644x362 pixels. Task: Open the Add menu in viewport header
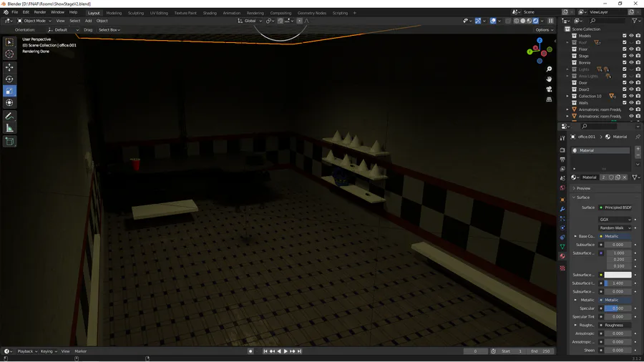tap(88, 21)
